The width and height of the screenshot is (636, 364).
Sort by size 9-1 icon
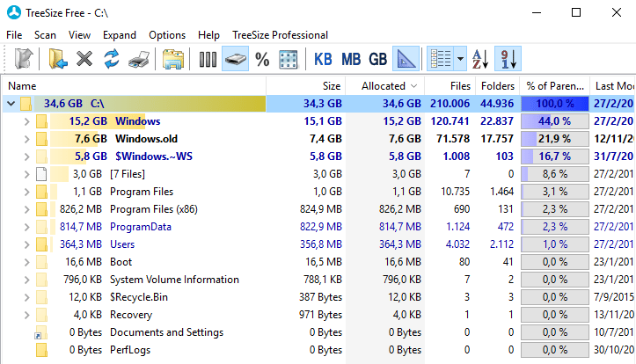(508, 59)
